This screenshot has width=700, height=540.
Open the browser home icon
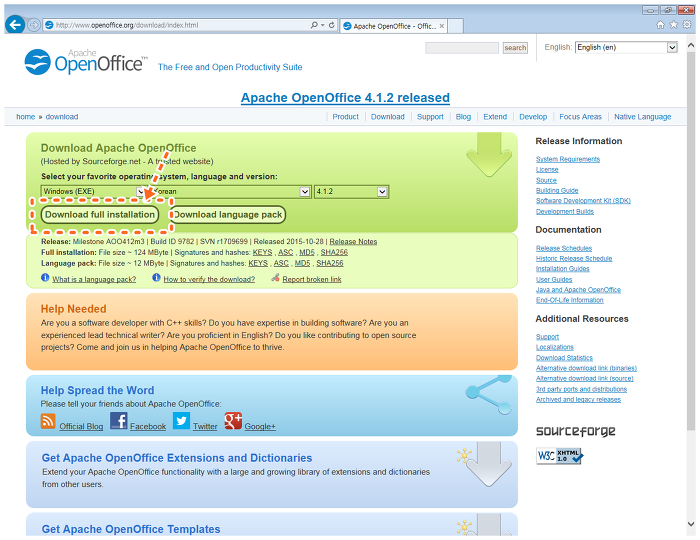pos(660,25)
